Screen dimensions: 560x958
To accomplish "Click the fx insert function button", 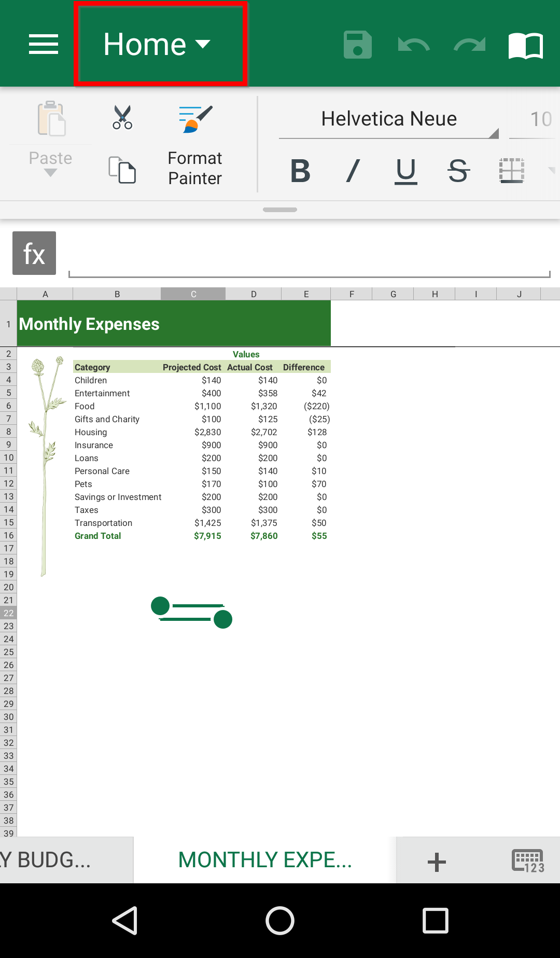I will click(34, 253).
